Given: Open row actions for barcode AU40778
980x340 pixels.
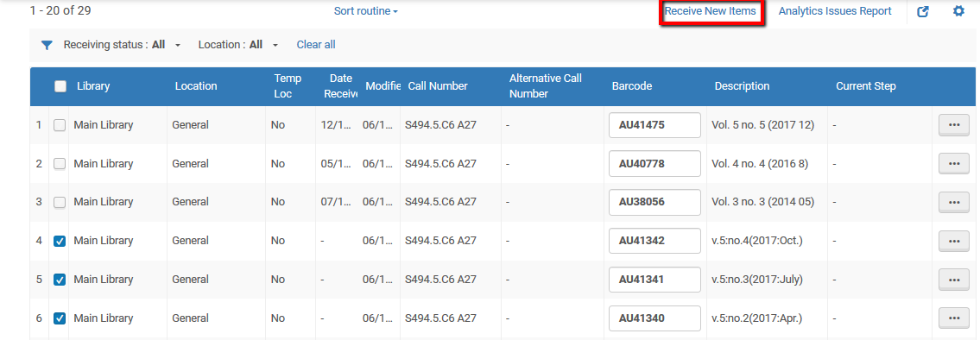Looking at the screenshot, I should pos(954,164).
